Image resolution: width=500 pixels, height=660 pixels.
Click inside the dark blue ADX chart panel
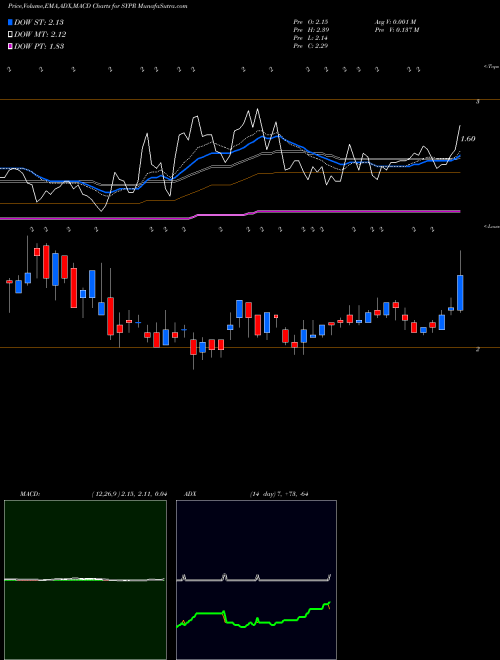point(256,580)
